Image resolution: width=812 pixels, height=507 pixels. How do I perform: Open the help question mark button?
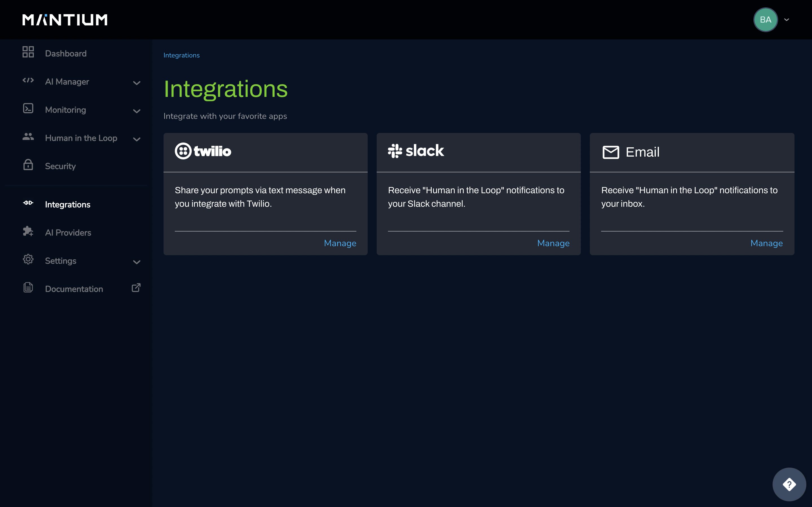click(x=789, y=484)
